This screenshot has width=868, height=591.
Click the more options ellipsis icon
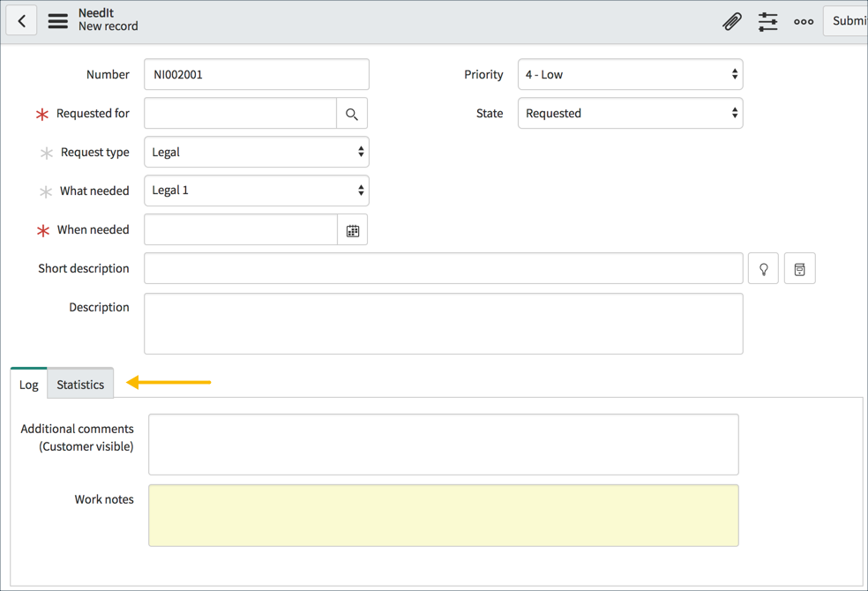click(x=803, y=20)
